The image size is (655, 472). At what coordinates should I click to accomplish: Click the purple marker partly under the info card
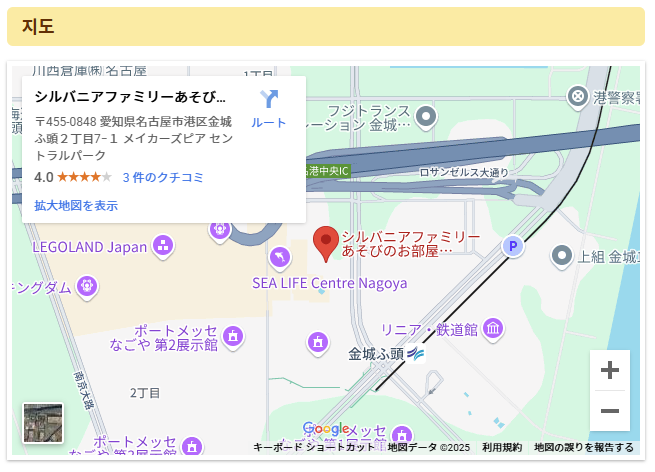(x=220, y=232)
